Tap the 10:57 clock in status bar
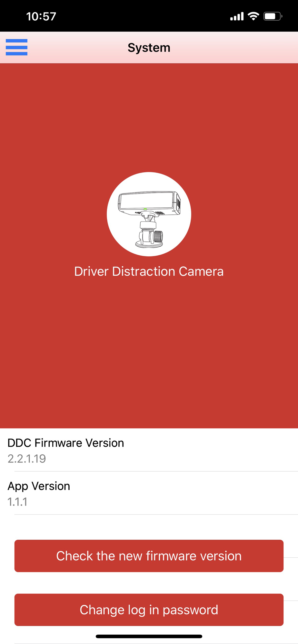 (41, 16)
